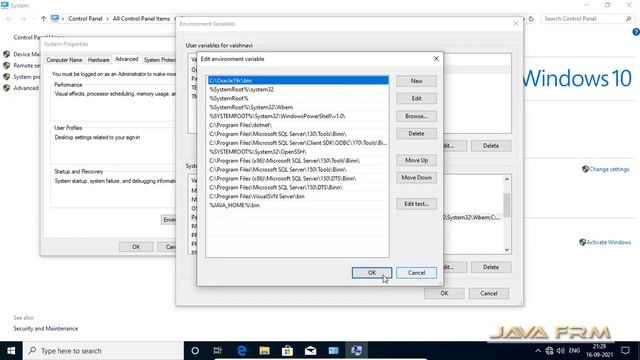Open File Explorer from taskbar
Screen dimensions: 640x360
click(264, 351)
